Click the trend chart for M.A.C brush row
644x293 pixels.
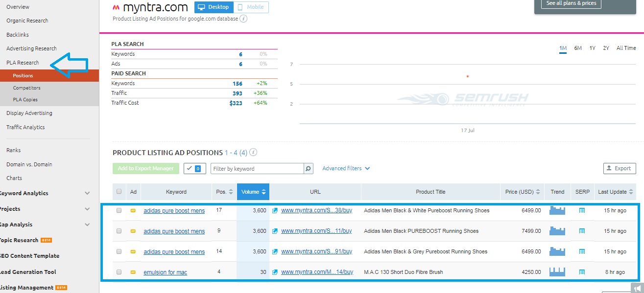pyautogui.click(x=557, y=271)
